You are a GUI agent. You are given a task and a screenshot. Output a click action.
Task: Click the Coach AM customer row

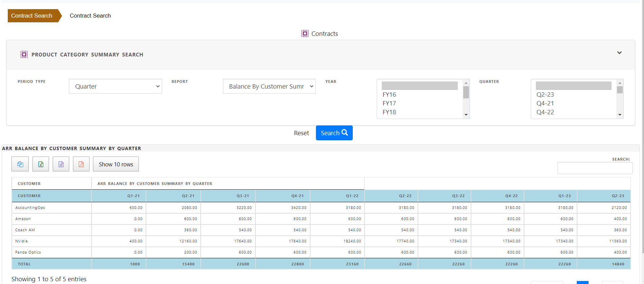pyautogui.click(x=321, y=230)
